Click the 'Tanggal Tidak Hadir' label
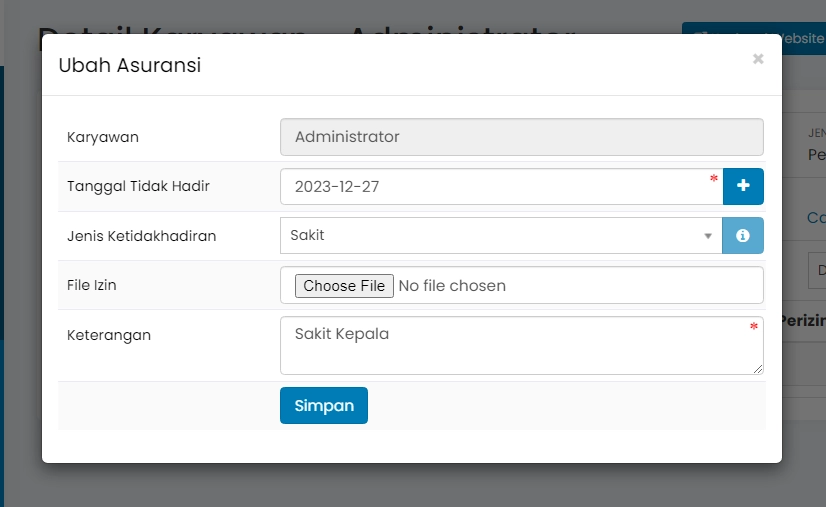 (138, 186)
